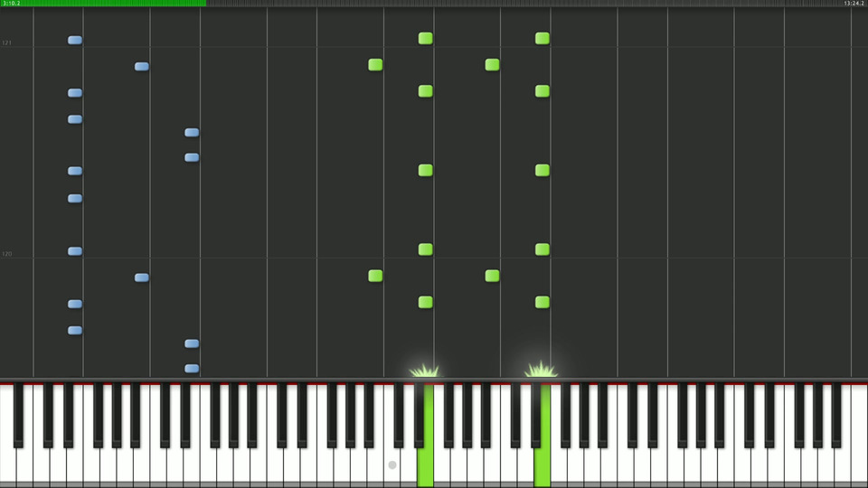
Task: Click the elapsed time 3:10.2 readout
Action: [11, 4]
